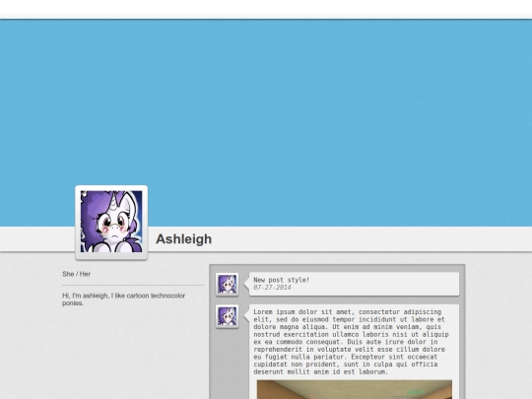Click the profile name Ashleigh
The image size is (532, 399).
183,239
